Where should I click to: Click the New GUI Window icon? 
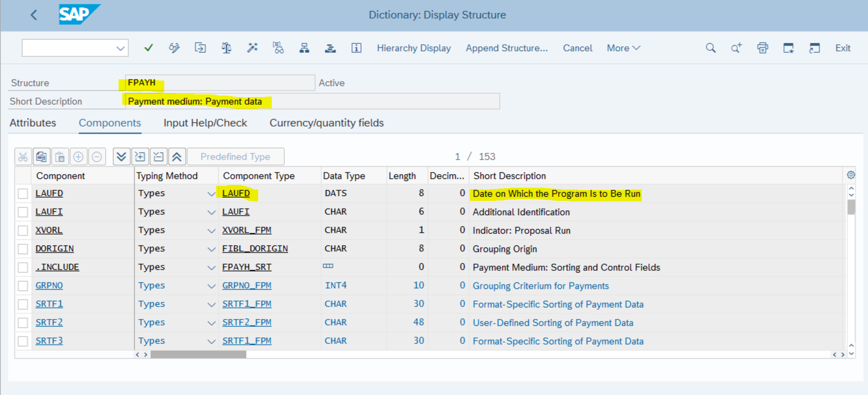click(788, 48)
